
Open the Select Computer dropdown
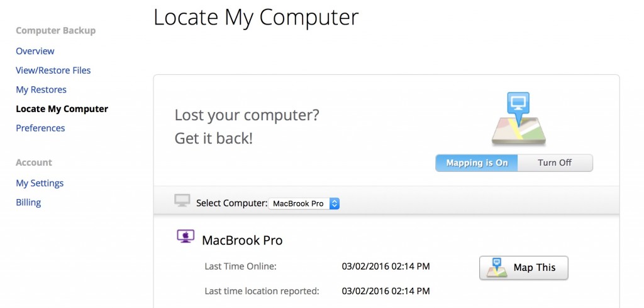pyautogui.click(x=304, y=203)
